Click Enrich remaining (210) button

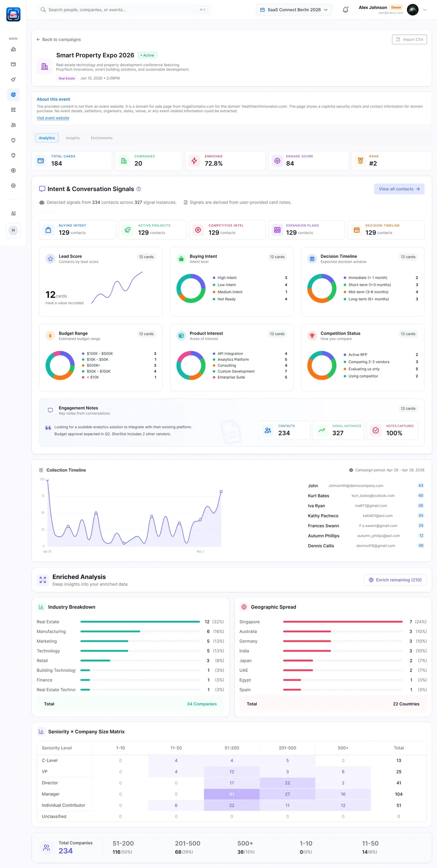point(395,580)
